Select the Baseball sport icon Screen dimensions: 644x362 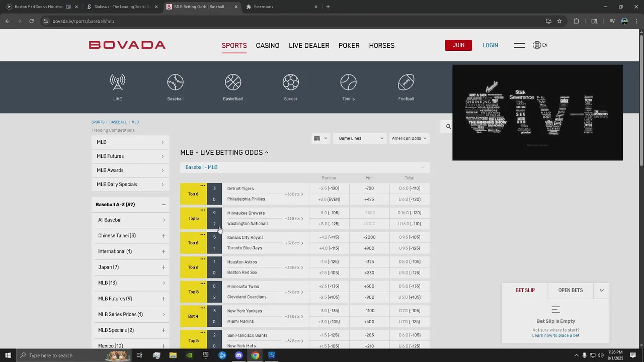[175, 87]
